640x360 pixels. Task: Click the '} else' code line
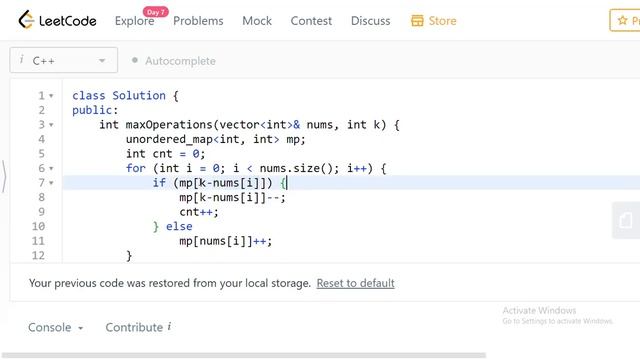[x=172, y=227]
